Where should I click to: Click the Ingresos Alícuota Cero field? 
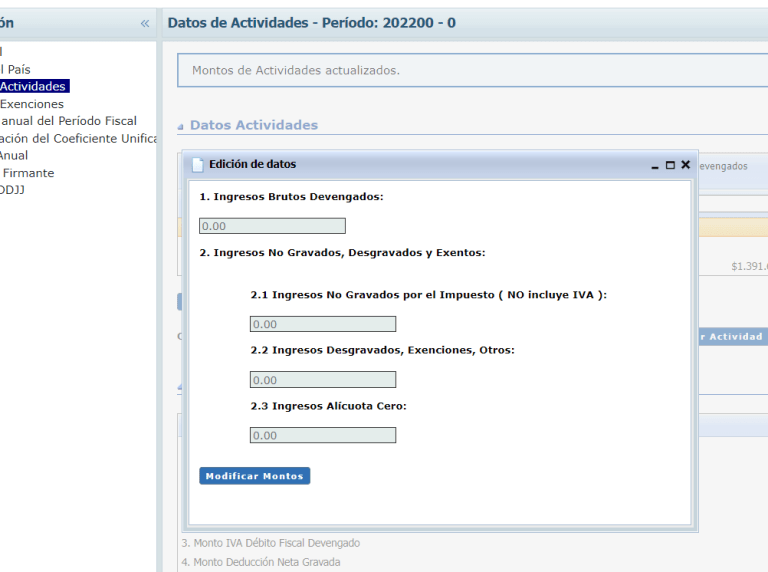pyautogui.click(x=322, y=435)
